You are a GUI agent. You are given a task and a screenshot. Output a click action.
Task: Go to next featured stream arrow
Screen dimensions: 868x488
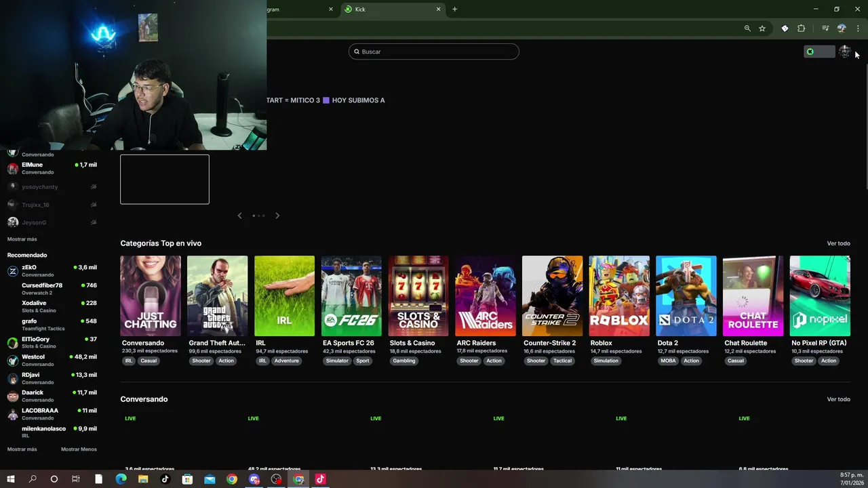[x=277, y=216]
